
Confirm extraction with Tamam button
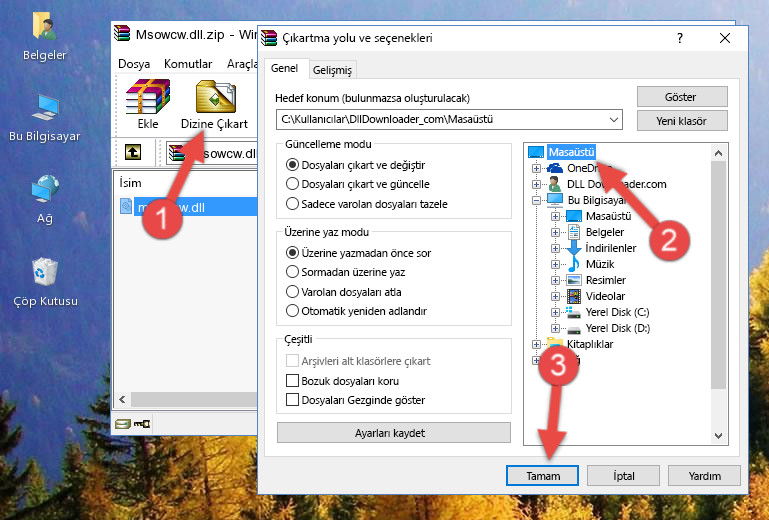coord(542,475)
